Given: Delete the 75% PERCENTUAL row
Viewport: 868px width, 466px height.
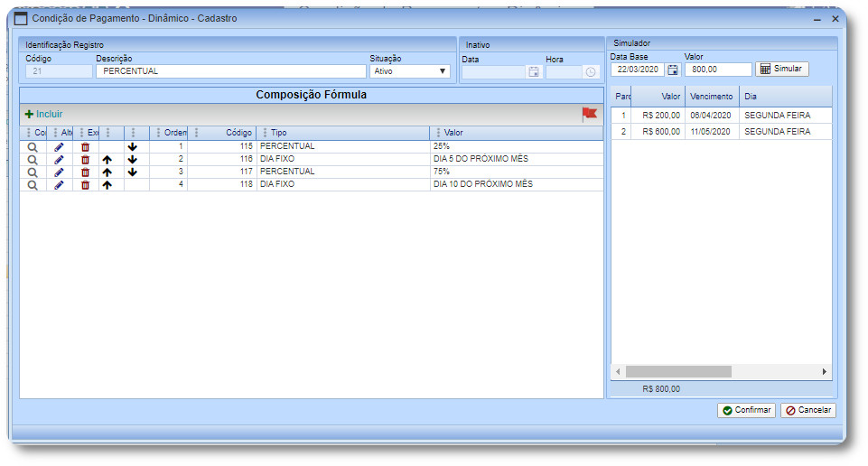Looking at the screenshot, I should click(85, 172).
